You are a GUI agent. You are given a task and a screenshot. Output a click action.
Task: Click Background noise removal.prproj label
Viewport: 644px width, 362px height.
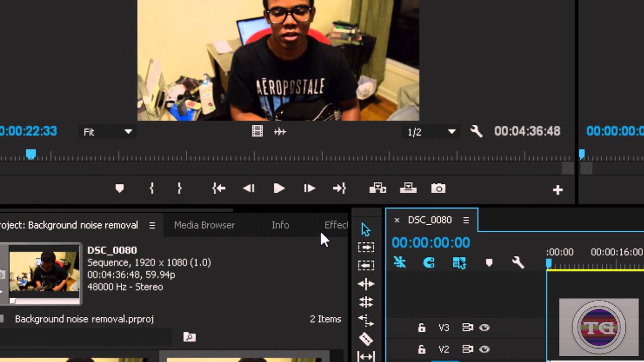click(84, 319)
